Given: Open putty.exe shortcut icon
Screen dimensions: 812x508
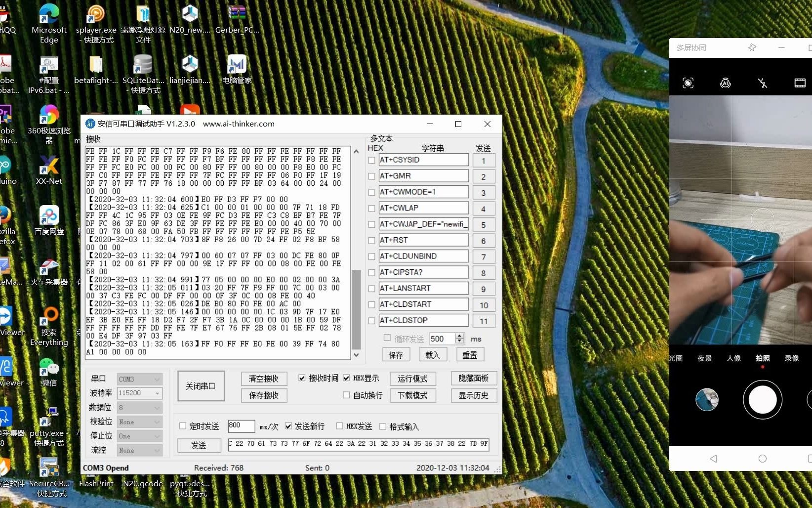Looking at the screenshot, I should click(49, 427).
